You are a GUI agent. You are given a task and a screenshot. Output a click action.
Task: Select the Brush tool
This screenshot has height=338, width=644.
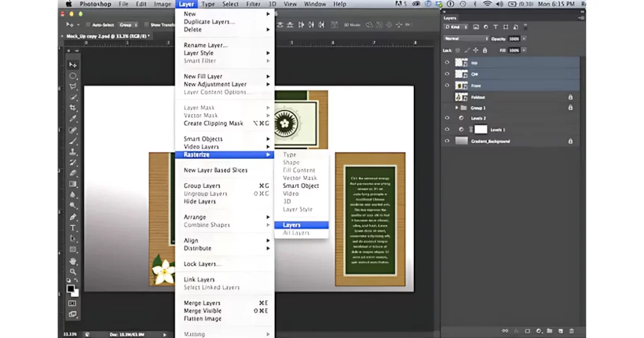[73, 141]
